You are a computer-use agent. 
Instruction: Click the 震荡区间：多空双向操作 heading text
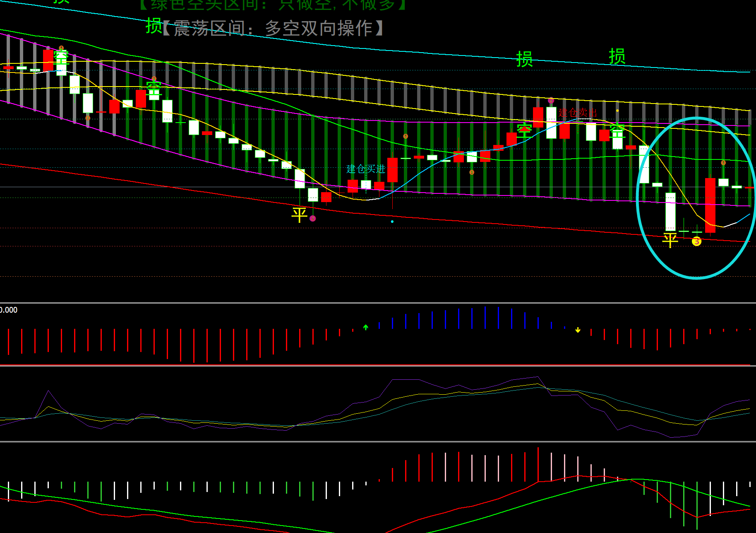(273, 28)
